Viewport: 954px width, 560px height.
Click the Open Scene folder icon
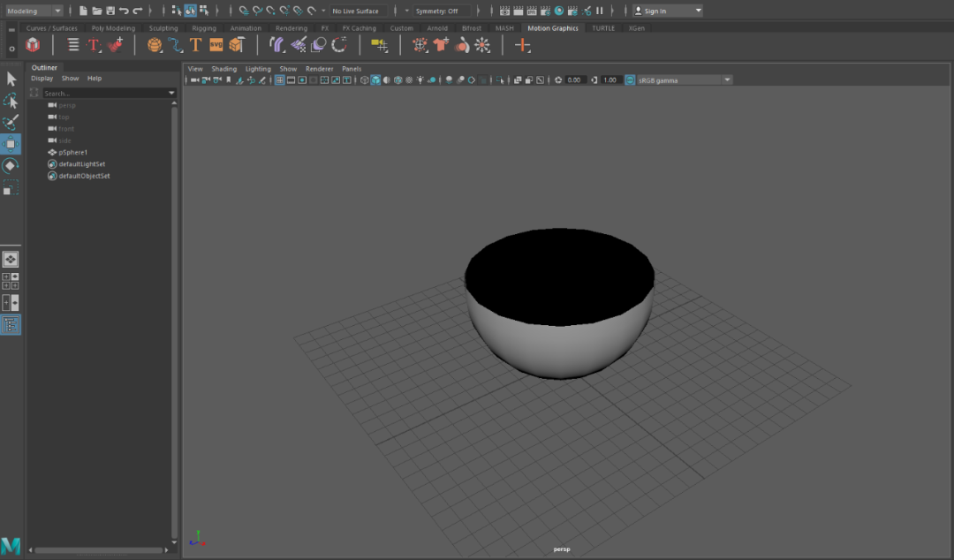[97, 11]
